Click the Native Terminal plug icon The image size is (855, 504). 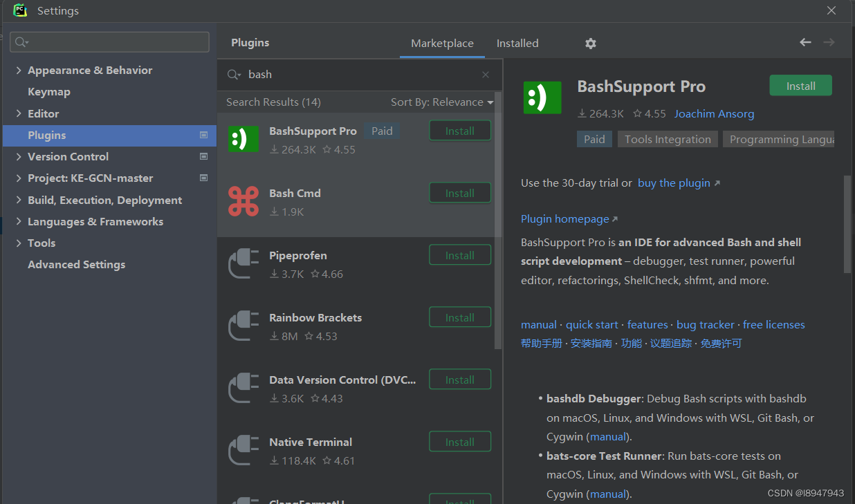coord(243,450)
